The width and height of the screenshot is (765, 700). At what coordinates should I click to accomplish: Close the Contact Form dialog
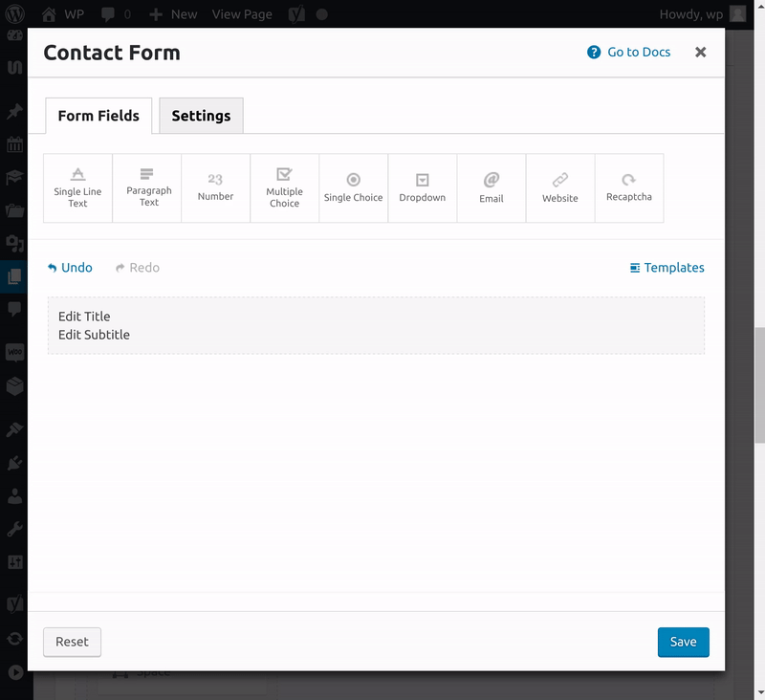coord(701,53)
